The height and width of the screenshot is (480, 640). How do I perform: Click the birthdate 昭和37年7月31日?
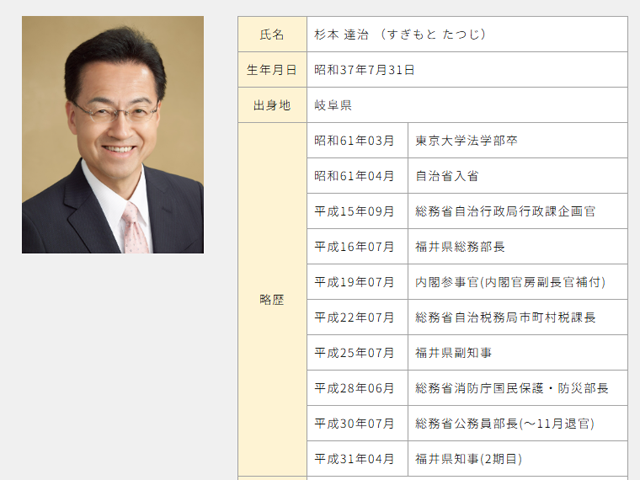(364, 70)
